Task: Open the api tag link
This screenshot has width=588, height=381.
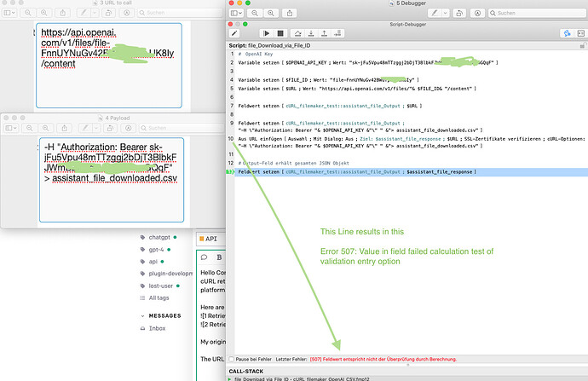Action: pos(153,262)
